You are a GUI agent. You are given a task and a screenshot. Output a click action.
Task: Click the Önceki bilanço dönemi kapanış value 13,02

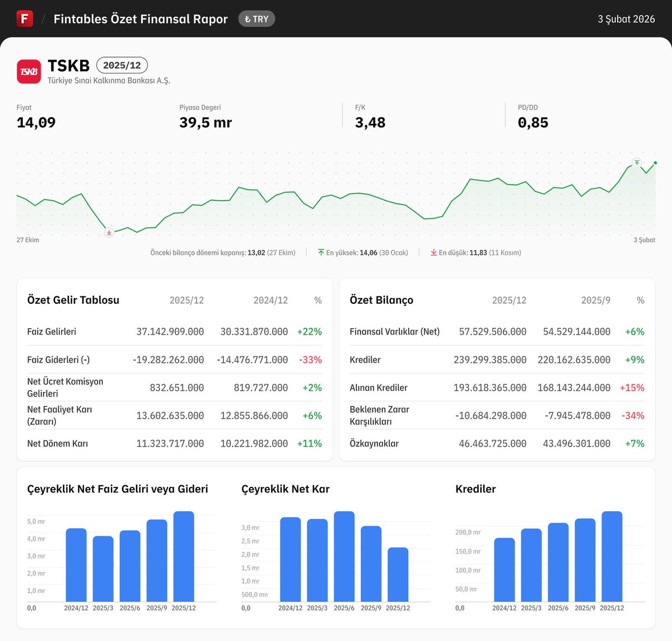[256, 253]
